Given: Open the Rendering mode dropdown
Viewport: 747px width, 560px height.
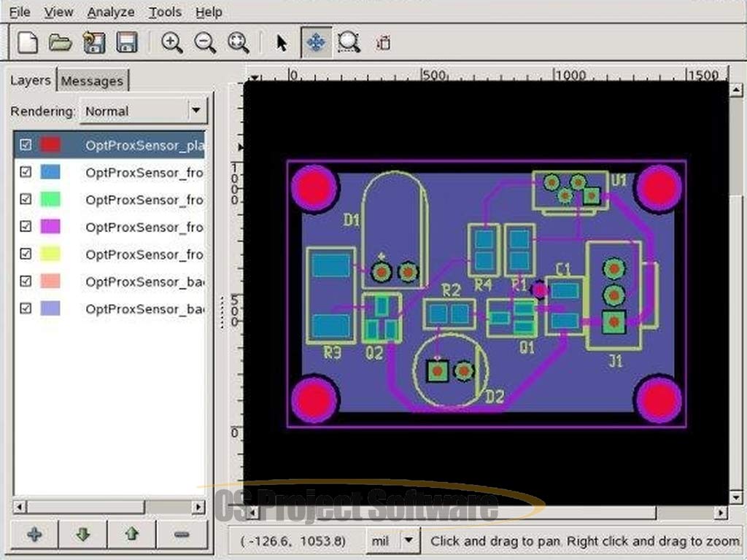Looking at the screenshot, I should [x=195, y=111].
